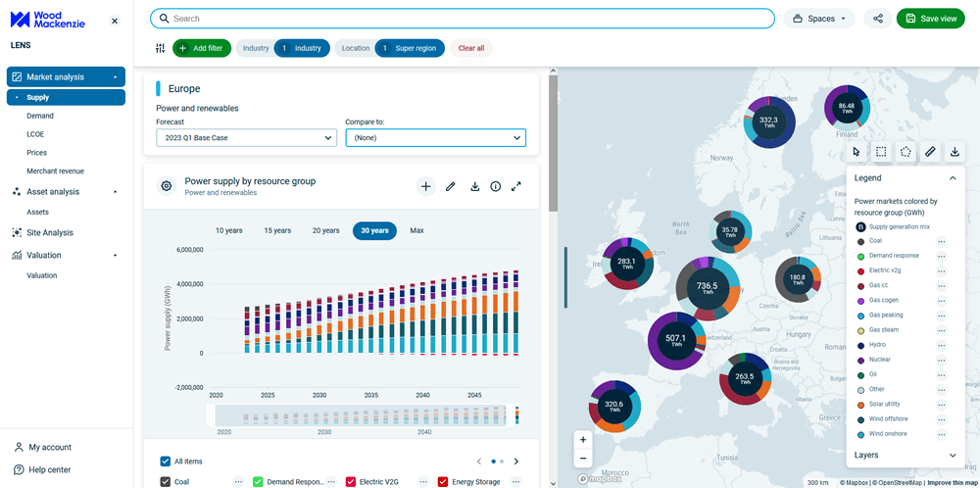Expand the Layers panel

click(x=953, y=455)
